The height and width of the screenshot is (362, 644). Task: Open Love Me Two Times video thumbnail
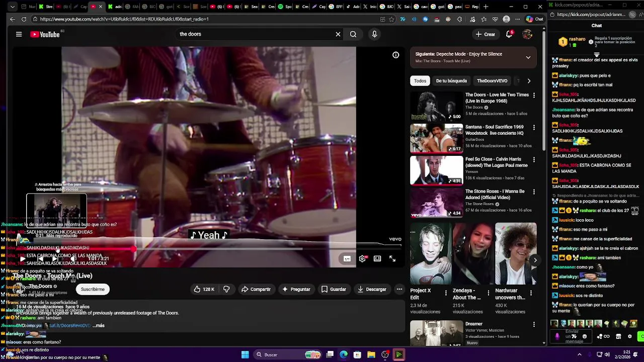436,106
